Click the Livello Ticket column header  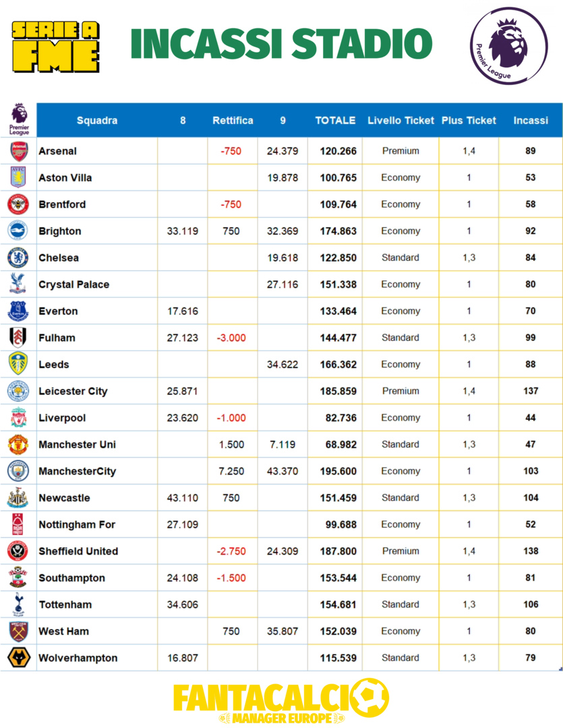coord(401,121)
